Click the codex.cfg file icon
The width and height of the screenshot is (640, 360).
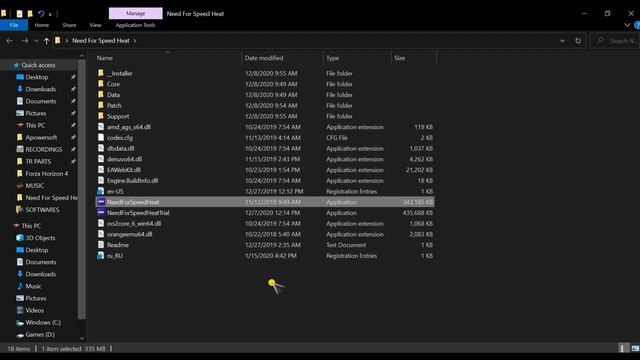click(101, 138)
